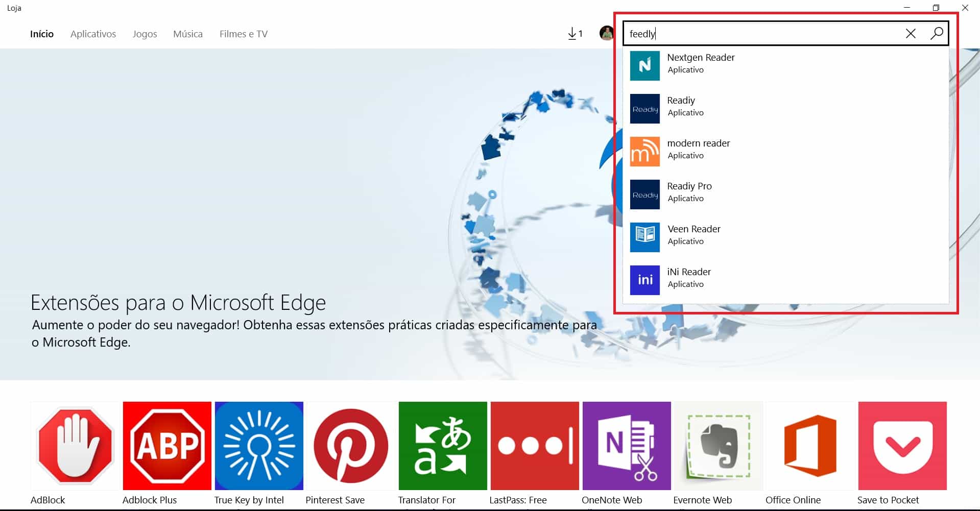980x511 pixels.
Task: Select the Readiy suggestion name
Action: point(681,100)
